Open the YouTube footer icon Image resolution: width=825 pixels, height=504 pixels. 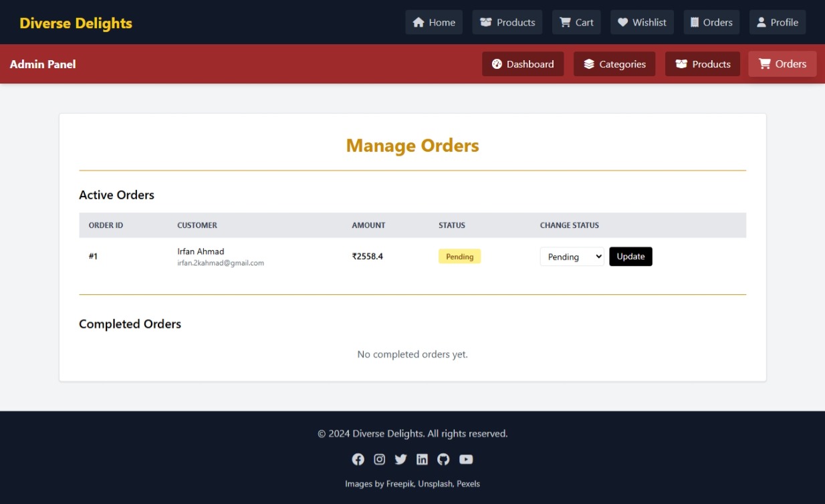pos(466,459)
